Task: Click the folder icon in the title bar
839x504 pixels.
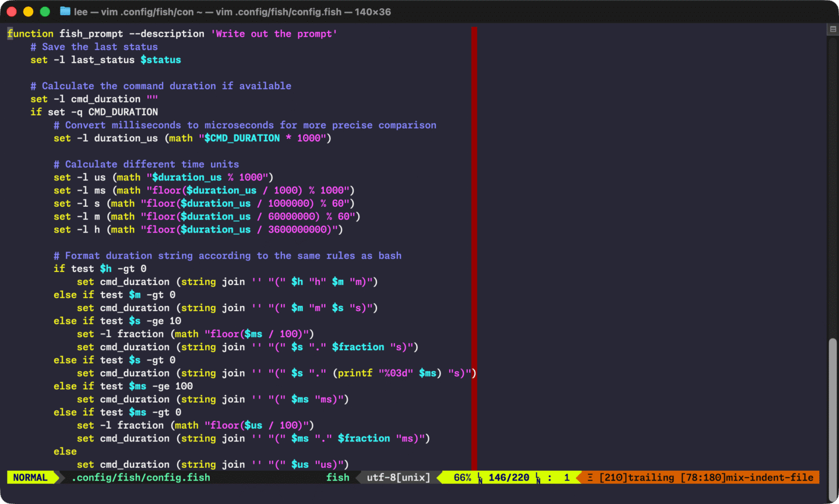Action: [65, 12]
